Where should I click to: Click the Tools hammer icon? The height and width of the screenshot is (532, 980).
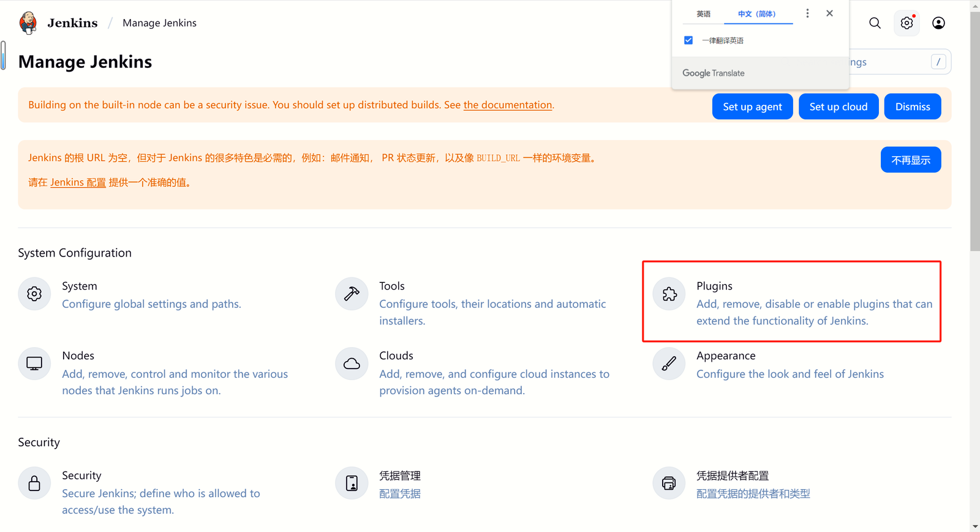click(352, 294)
